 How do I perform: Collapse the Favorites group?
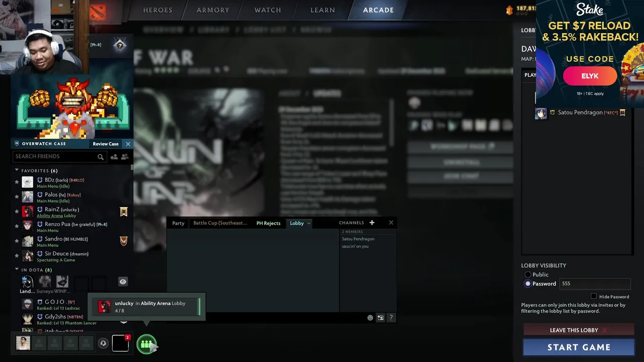17,170
